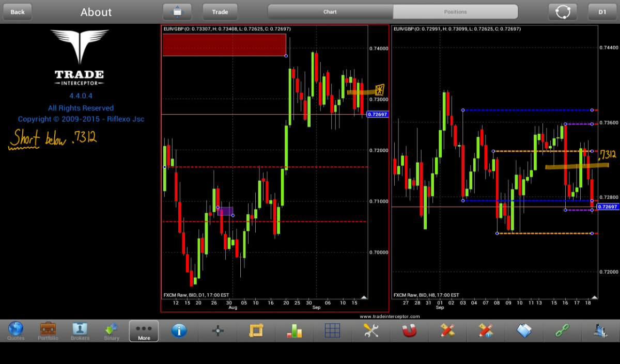The width and height of the screenshot is (620, 364).
Task: Click the green chain link icon
Action: [562, 330]
